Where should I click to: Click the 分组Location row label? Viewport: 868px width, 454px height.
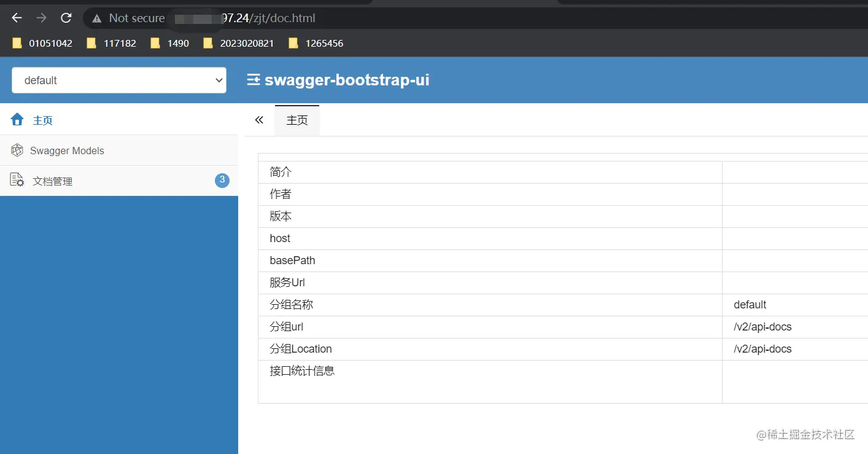301,349
